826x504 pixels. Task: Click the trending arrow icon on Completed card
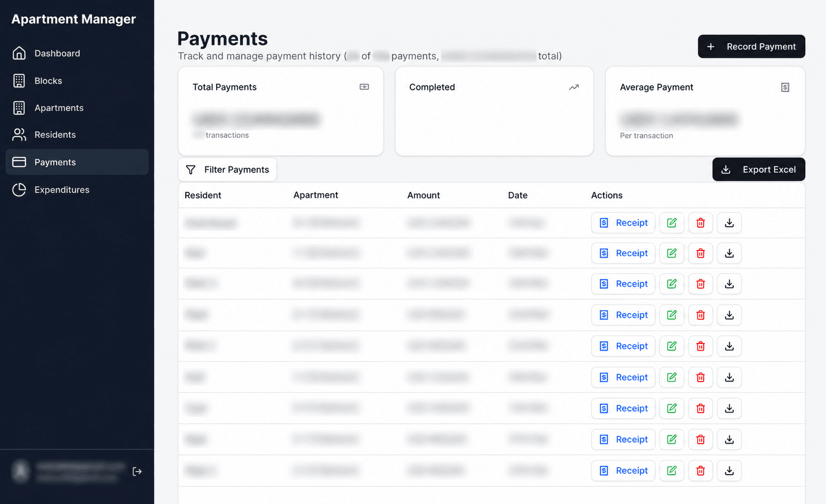click(x=574, y=87)
